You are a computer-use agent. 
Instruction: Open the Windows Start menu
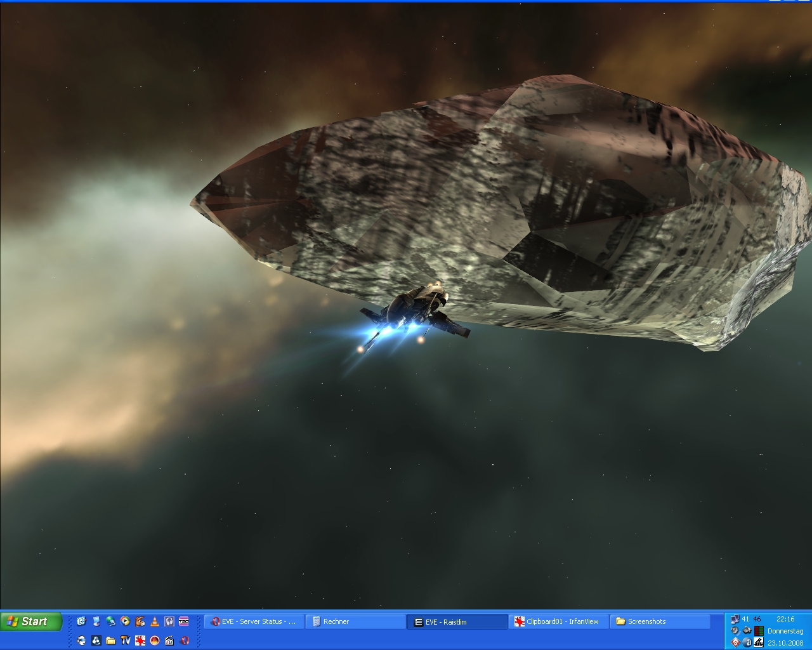[x=31, y=621]
